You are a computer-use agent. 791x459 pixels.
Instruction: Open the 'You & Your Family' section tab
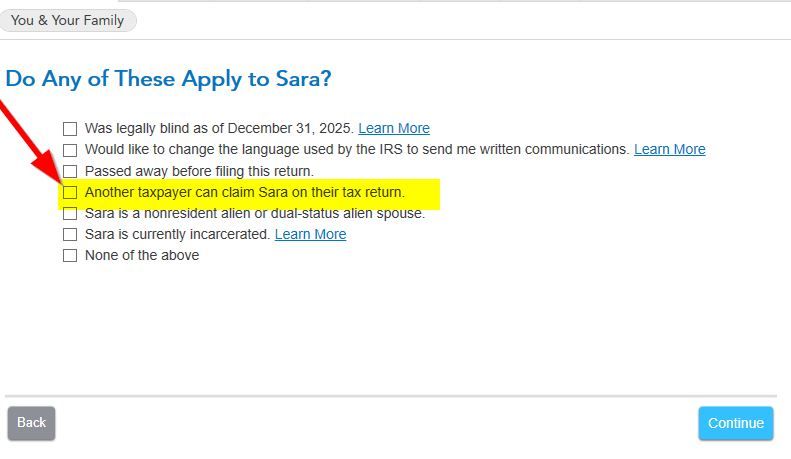click(x=68, y=20)
